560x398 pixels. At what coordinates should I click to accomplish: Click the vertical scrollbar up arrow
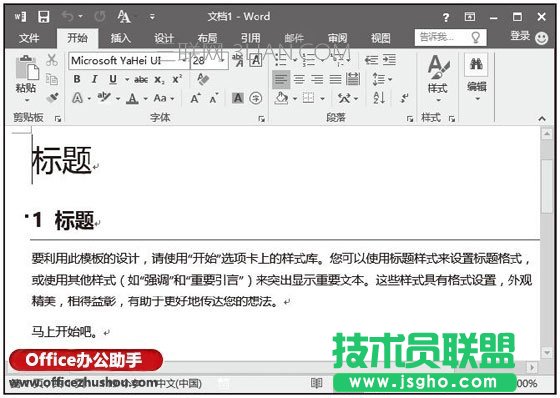point(547,134)
